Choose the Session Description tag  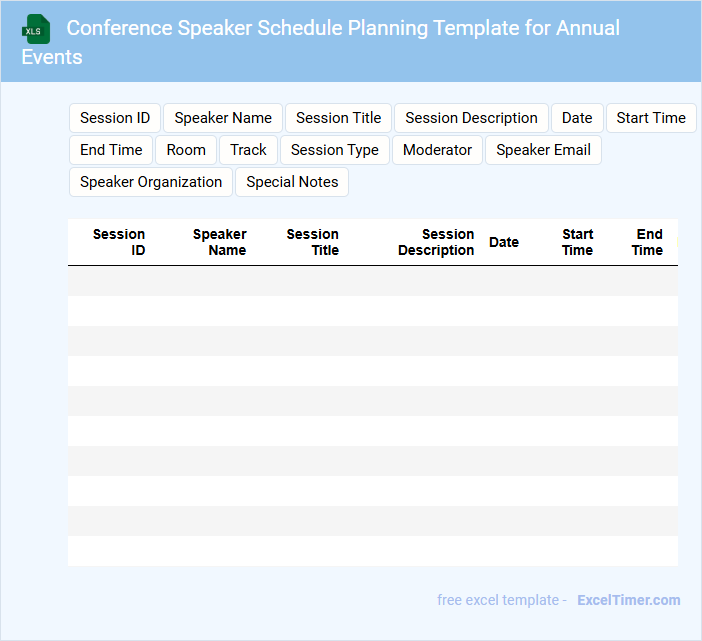[471, 118]
